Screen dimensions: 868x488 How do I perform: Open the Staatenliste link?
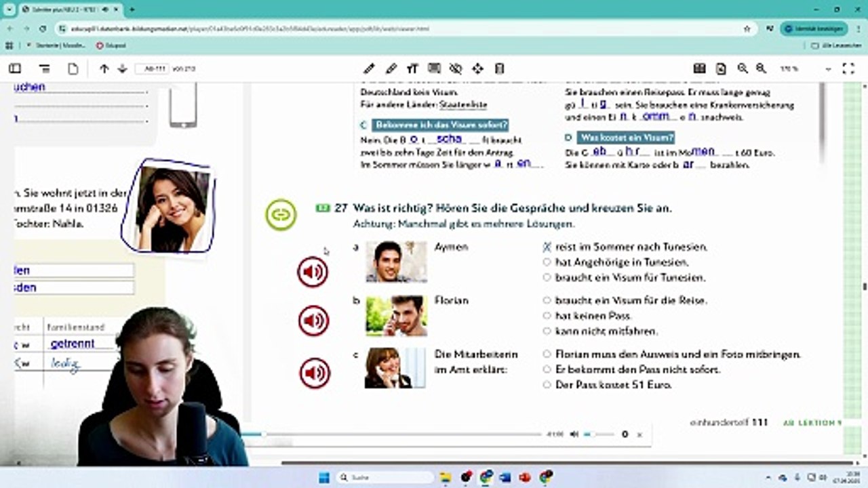(463, 105)
